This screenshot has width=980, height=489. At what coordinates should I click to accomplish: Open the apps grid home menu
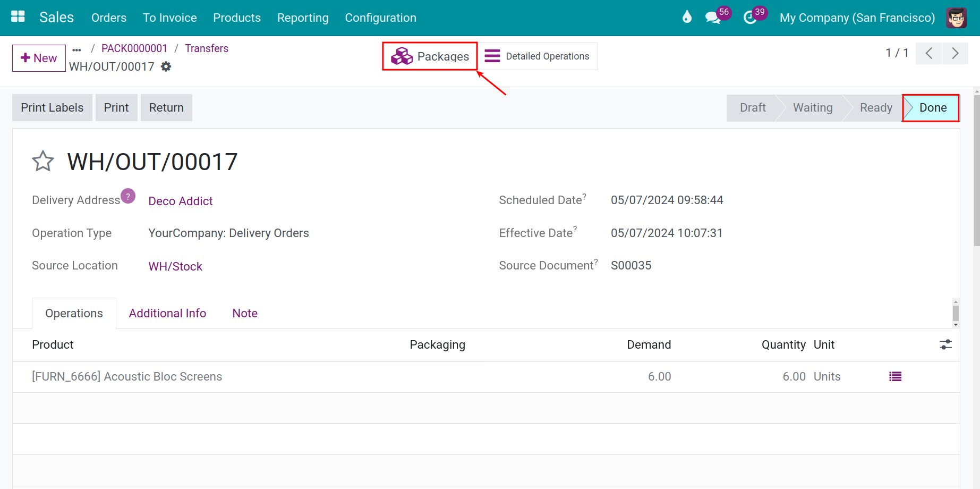(x=18, y=17)
